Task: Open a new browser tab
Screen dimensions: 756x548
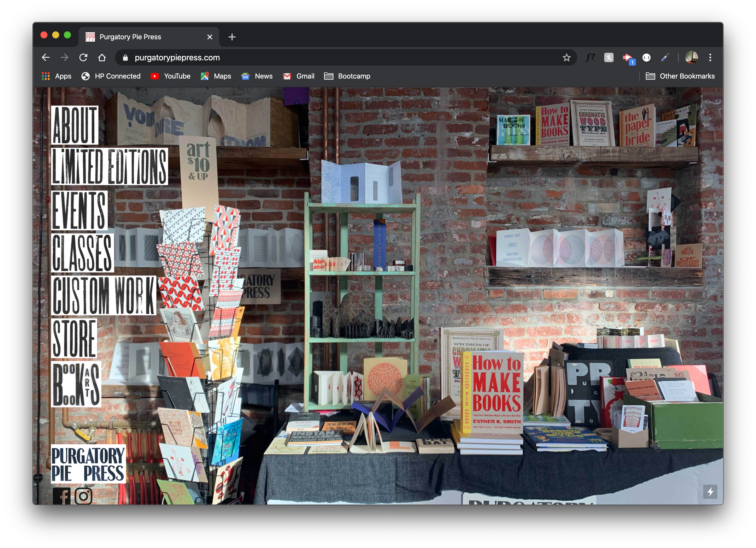Action: pyautogui.click(x=232, y=37)
